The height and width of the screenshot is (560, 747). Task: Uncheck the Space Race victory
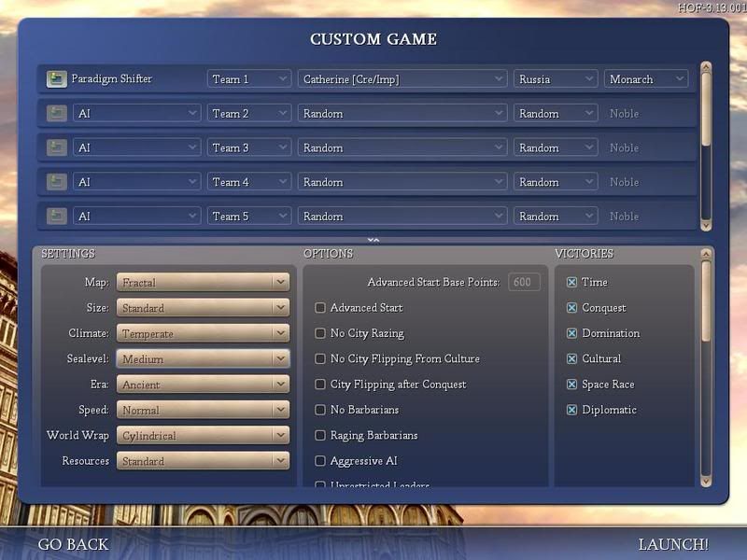tap(571, 385)
